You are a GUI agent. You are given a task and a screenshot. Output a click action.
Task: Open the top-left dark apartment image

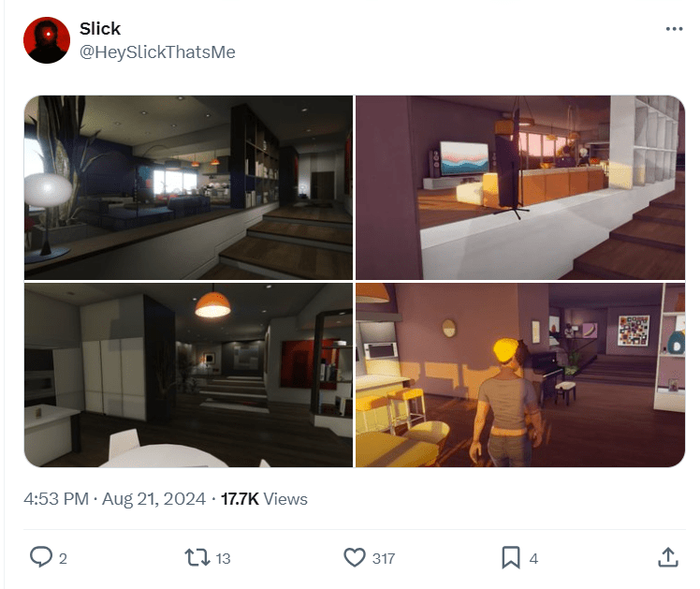point(188,187)
